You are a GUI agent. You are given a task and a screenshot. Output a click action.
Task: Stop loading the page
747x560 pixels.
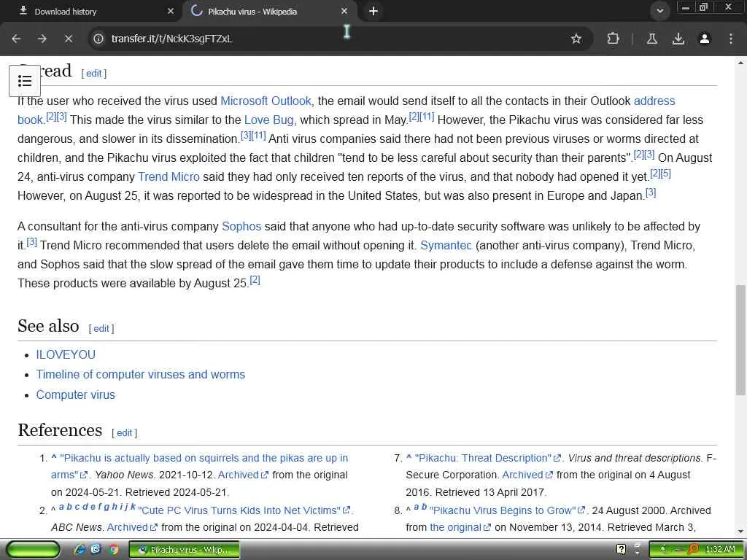click(x=68, y=39)
